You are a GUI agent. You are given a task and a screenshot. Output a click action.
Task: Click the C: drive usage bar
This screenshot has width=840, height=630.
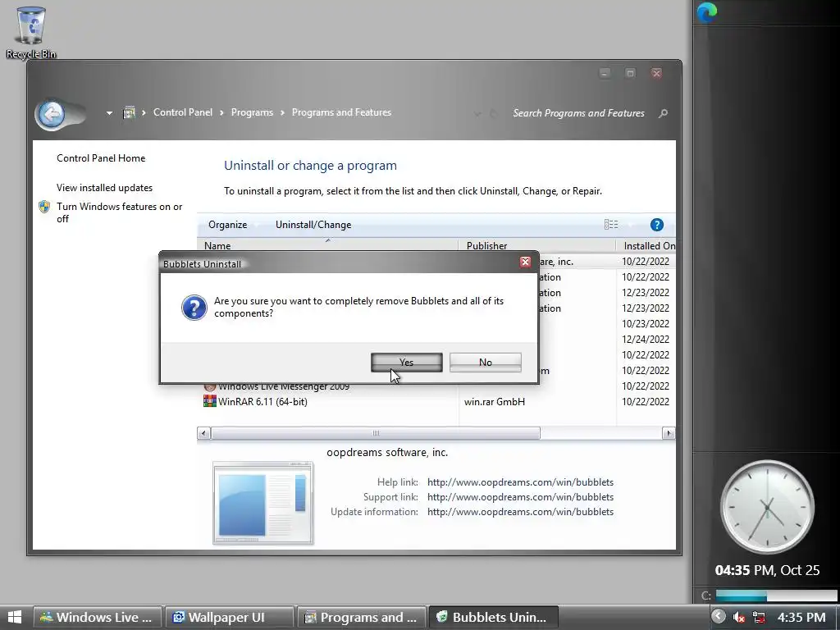(776, 596)
